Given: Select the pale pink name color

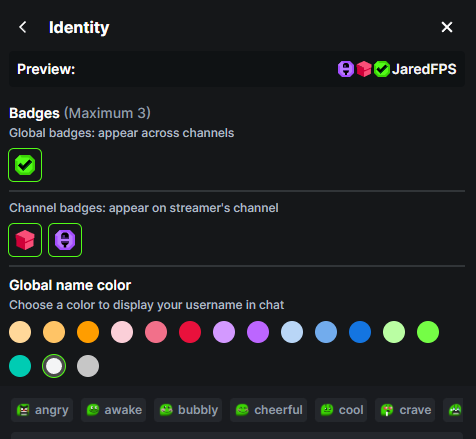Looking at the screenshot, I should pos(122,332).
